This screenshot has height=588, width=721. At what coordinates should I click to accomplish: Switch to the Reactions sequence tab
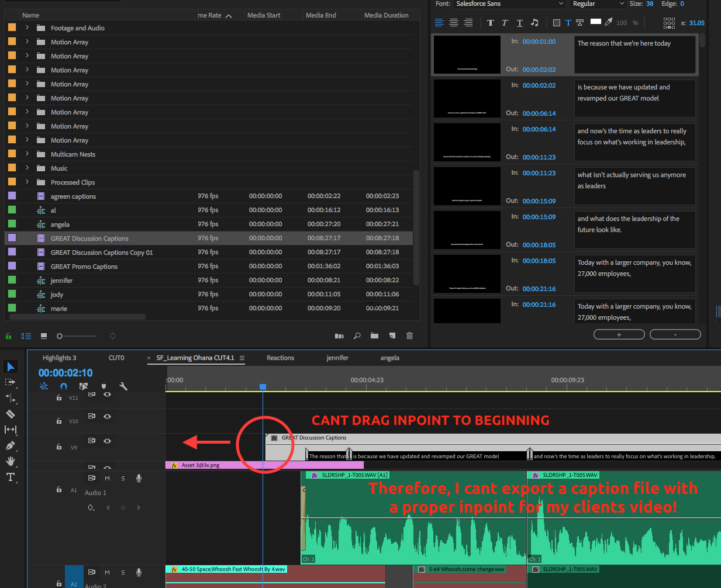coord(280,358)
